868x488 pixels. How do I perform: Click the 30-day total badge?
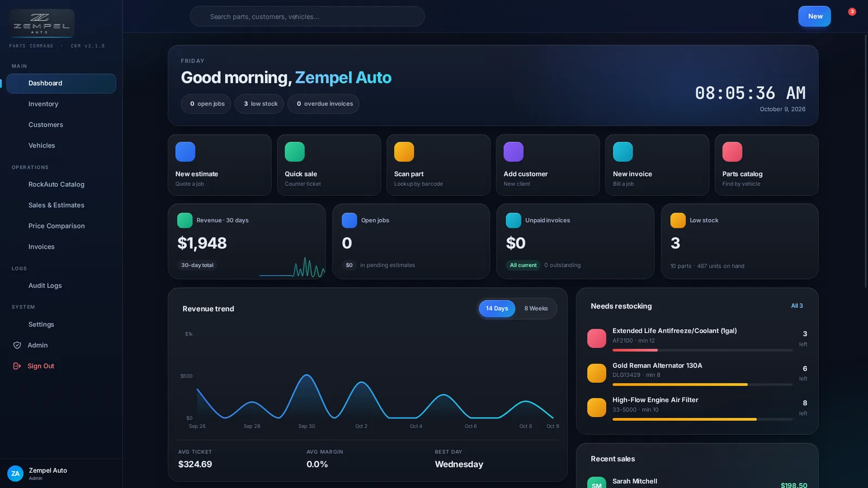(197, 265)
